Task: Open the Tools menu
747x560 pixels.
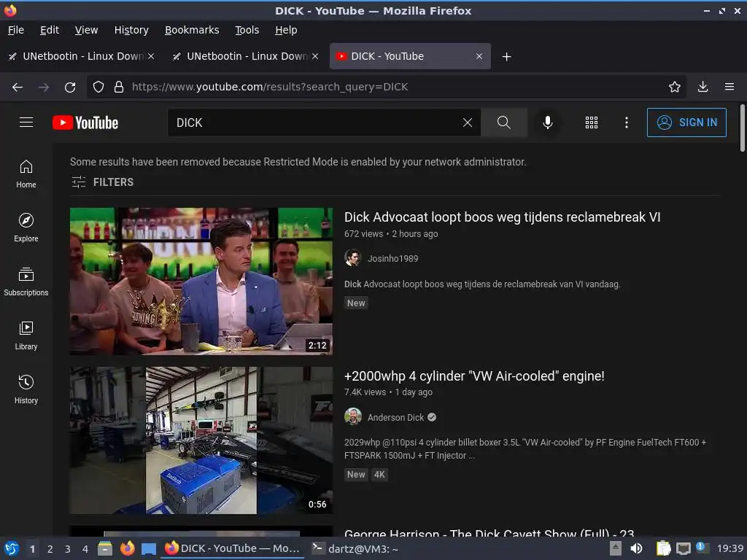Action: (247, 30)
